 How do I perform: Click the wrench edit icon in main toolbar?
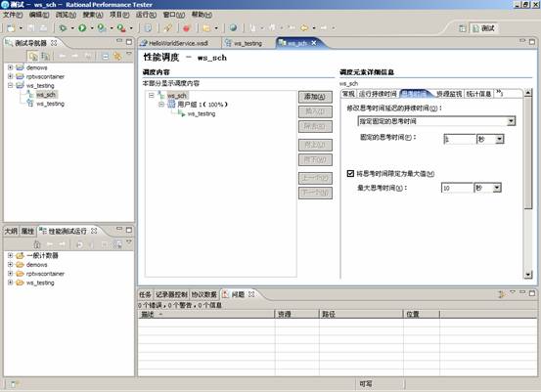click(167, 28)
